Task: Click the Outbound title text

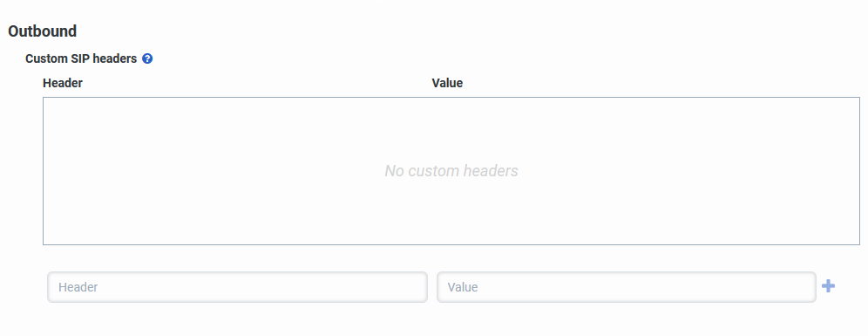Action: [x=42, y=31]
